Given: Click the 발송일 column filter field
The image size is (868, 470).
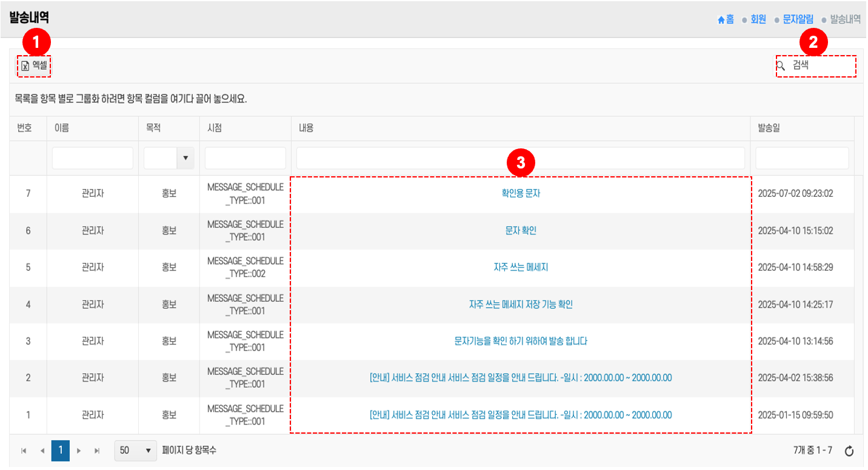Looking at the screenshot, I should [x=801, y=158].
